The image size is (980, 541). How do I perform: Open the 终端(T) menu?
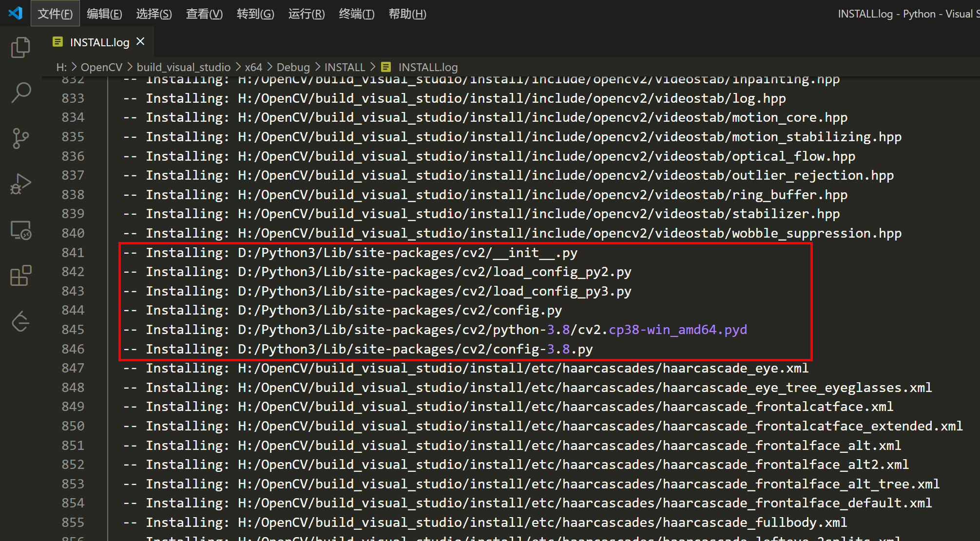point(357,14)
